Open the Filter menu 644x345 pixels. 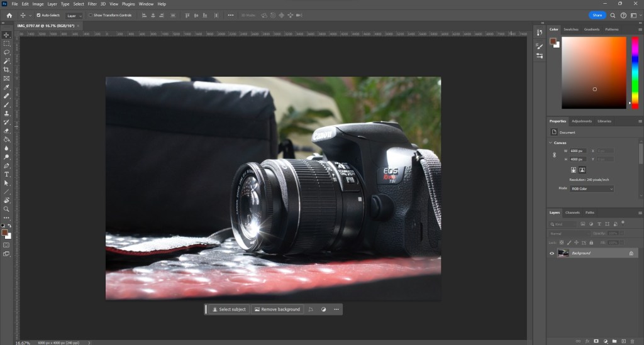point(92,4)
